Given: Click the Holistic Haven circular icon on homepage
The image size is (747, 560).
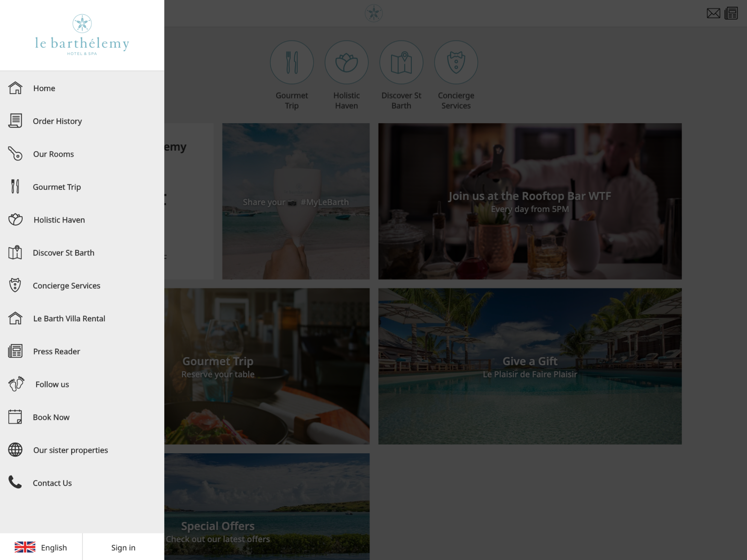Looking at the screenshot, I should point(346,63).
